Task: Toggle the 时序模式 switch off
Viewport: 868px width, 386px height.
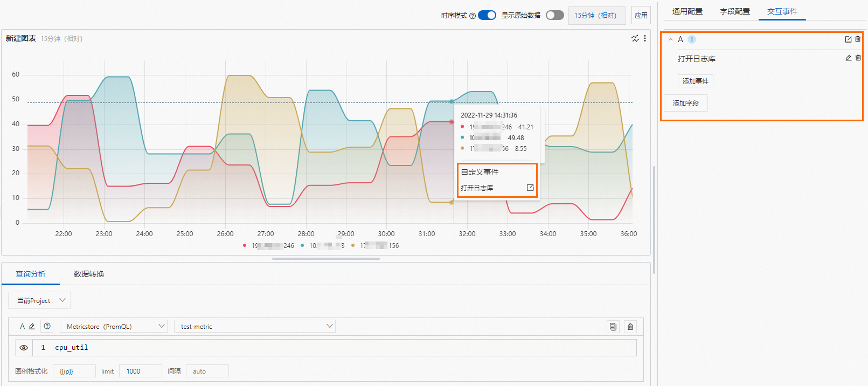Action: click(x=487, y=15)
